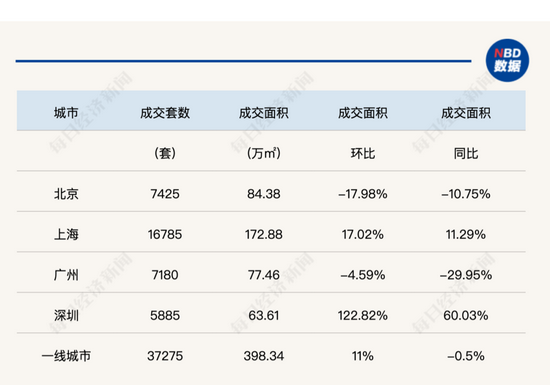Viewport: 550px width, 385px height.
Task: Click the (万㎡) unit label
Action: coord(264,153)
